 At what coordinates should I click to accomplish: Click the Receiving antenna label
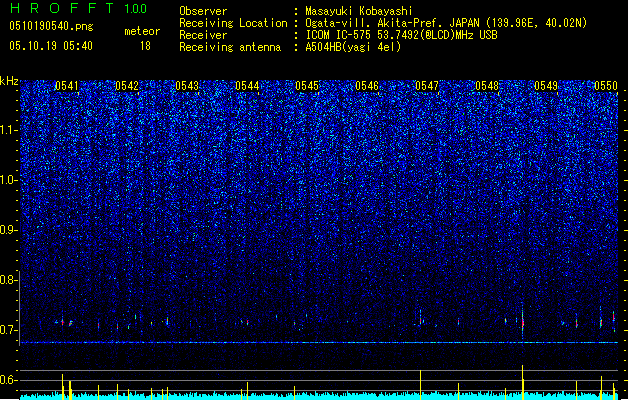230,47
